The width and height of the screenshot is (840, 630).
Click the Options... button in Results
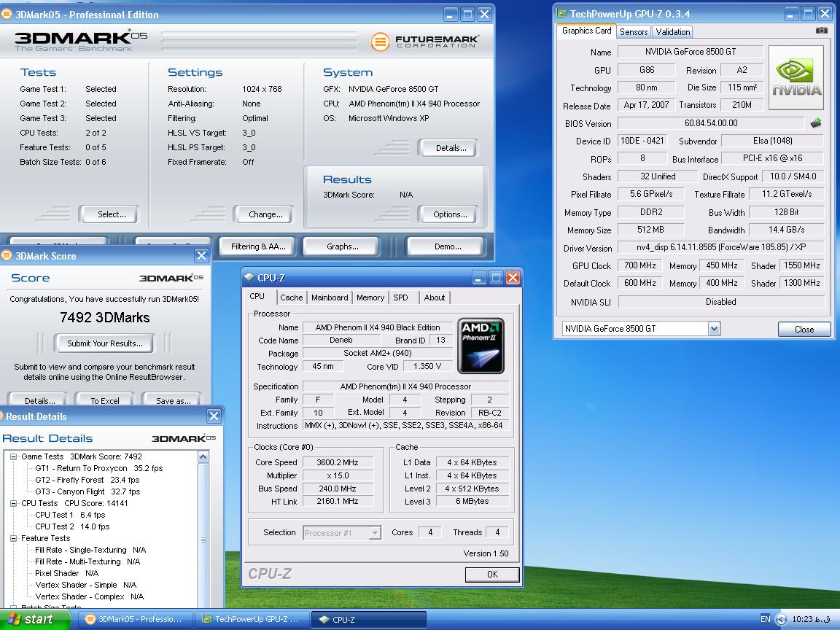450,214
